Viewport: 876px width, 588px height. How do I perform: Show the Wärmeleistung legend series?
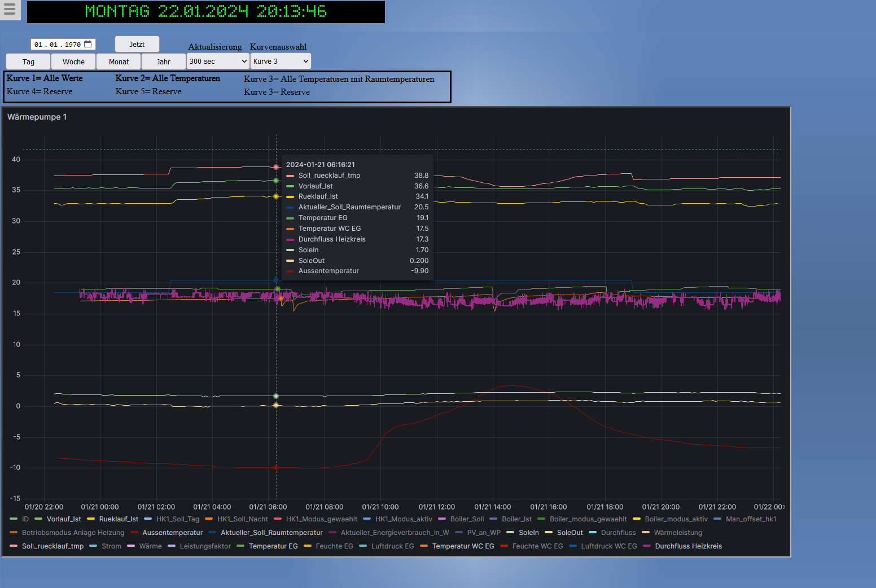677,533
